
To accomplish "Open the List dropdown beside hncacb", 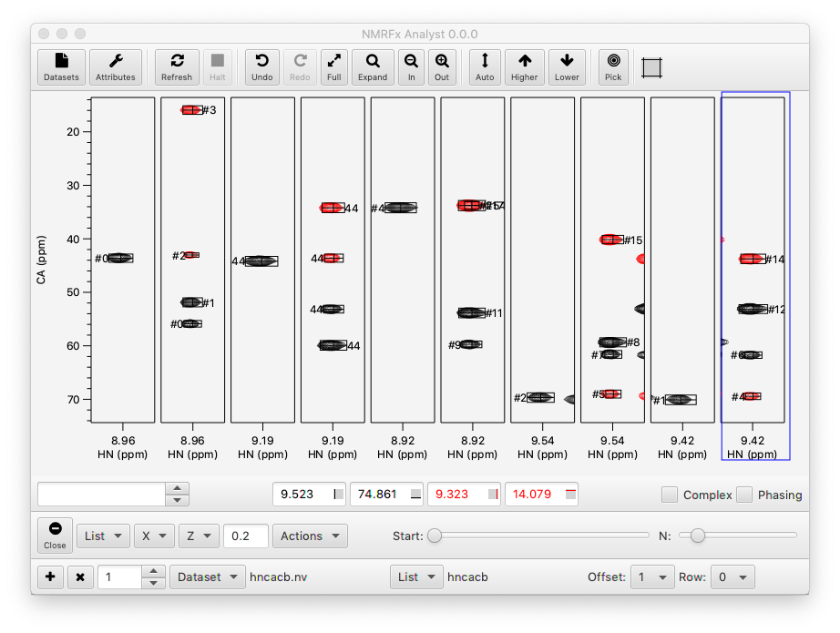I will click(416, 577).
